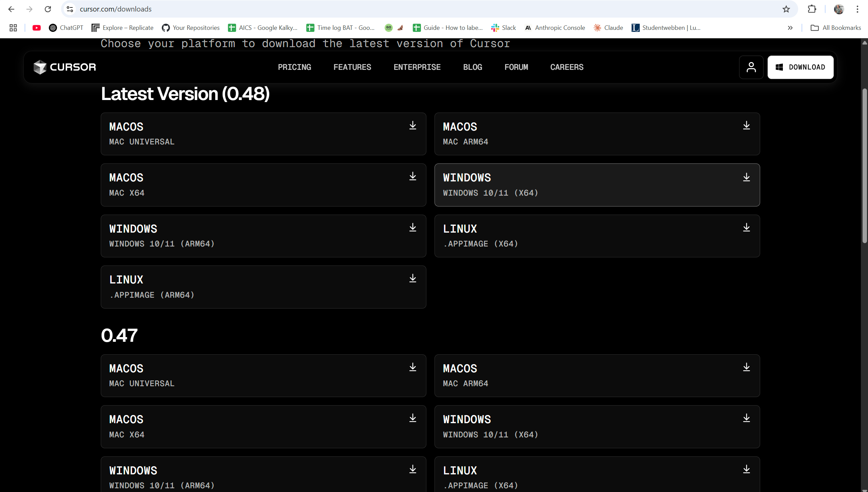This screenshot has height=492, width=868.
Task: Open YouTube bookmark icon
Action: (37, 28)
